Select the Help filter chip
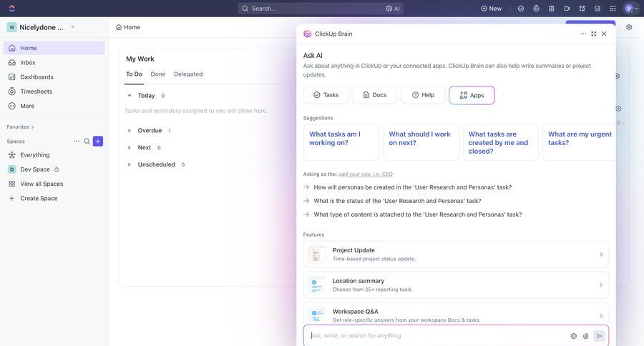This screenshot has width=644, height=346. tap(423, 95)
